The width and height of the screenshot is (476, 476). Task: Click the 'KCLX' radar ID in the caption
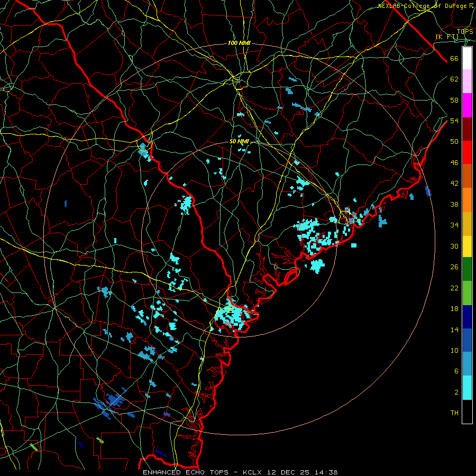(x=253, y=472)
